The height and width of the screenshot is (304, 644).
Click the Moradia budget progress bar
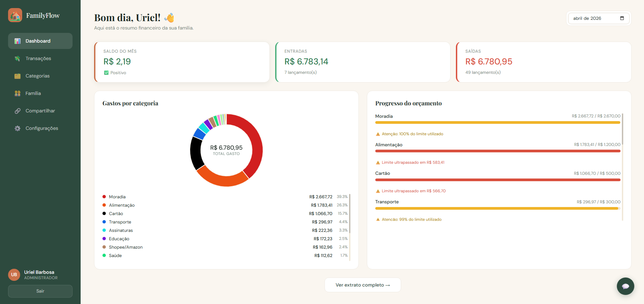click(x=498, y=122)
